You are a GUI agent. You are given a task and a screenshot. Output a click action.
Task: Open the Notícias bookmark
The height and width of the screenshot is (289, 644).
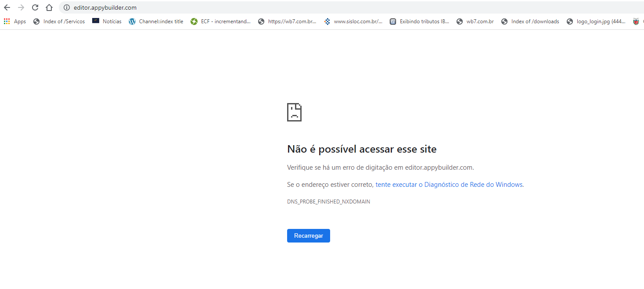click(x=107, y=21)
